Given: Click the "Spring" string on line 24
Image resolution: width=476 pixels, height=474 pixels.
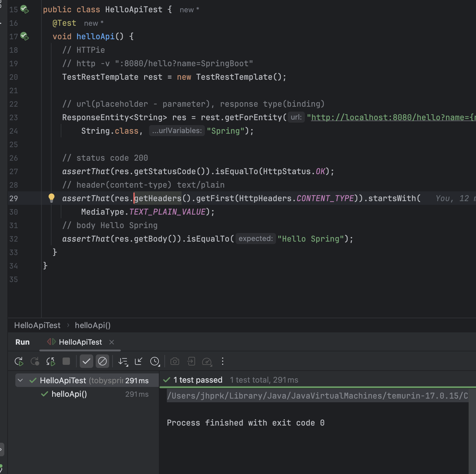Looking at the screenshot, I should pos(226,131).
